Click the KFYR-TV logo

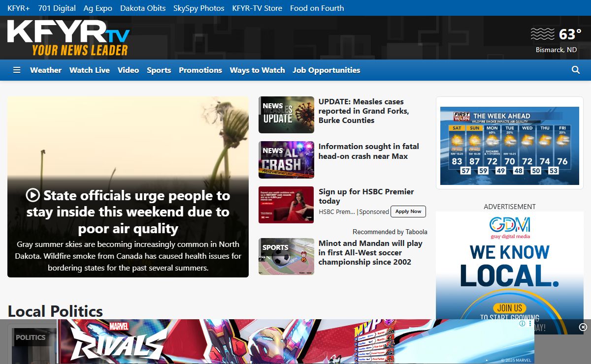(x=68, y=38)
